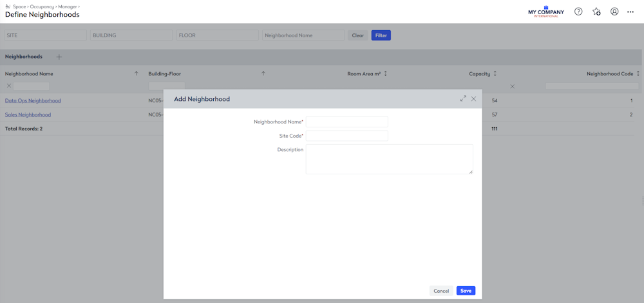This screenshot has width=644, height=303.
Task: Click the dialog's Neighborhood Name input
Action: [346, 122]
